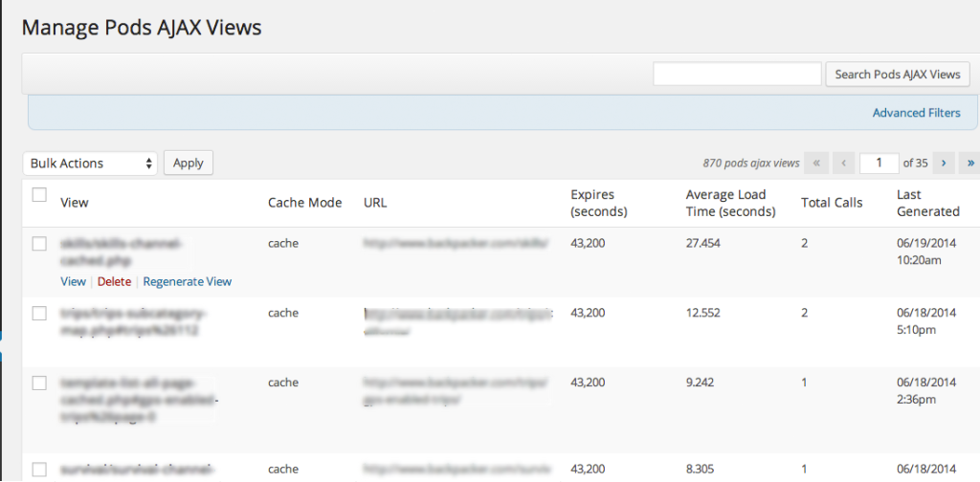
Task: Go to first page with double-left arrow
Action: (816, 163)
